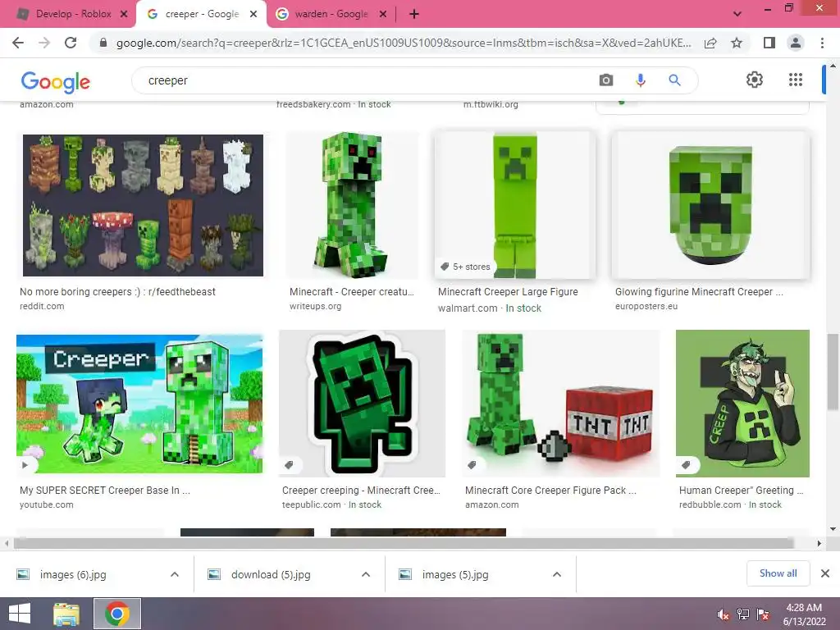Close the downloads bar
The image size is (840, 630).
coord(825,573)
